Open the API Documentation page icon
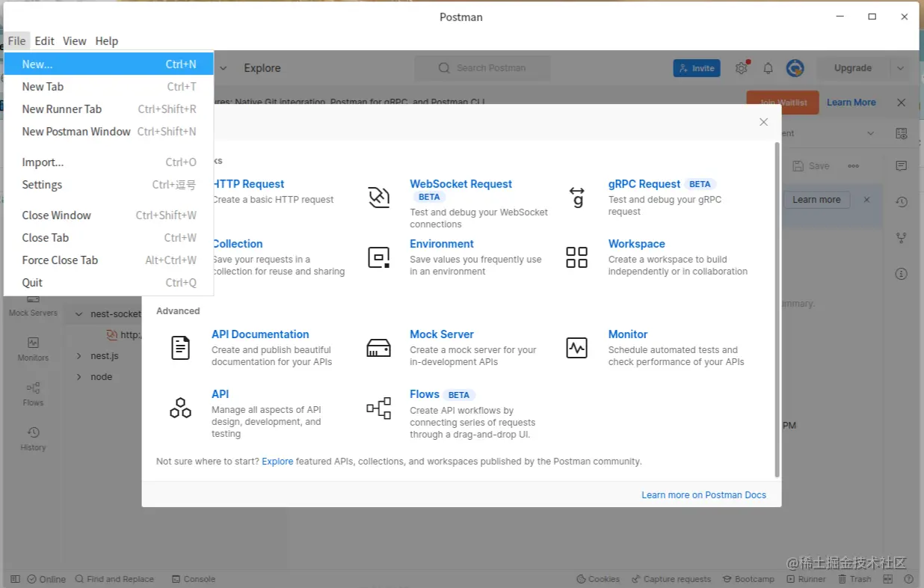Screen dimensions: 924x588 (x=181, y=348)
